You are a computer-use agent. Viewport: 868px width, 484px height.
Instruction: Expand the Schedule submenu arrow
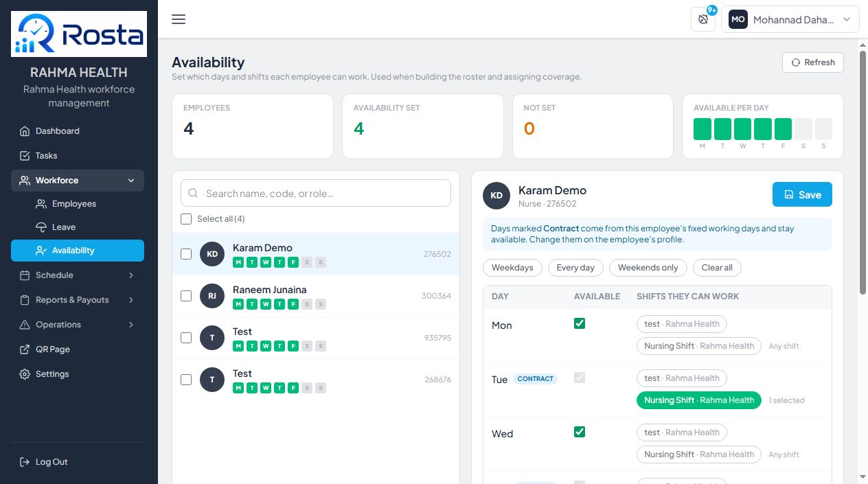pos(131,275)
